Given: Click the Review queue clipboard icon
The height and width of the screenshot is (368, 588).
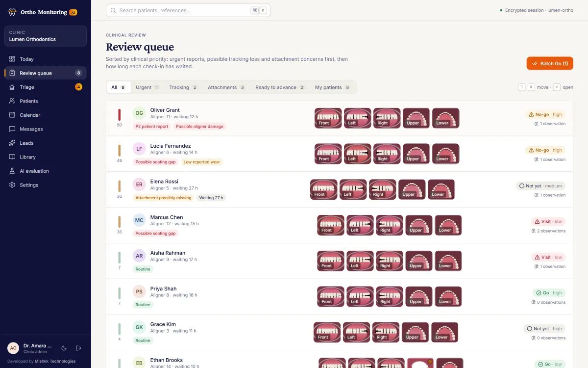Looking at the screenshot, I should (x=12, y=73).
